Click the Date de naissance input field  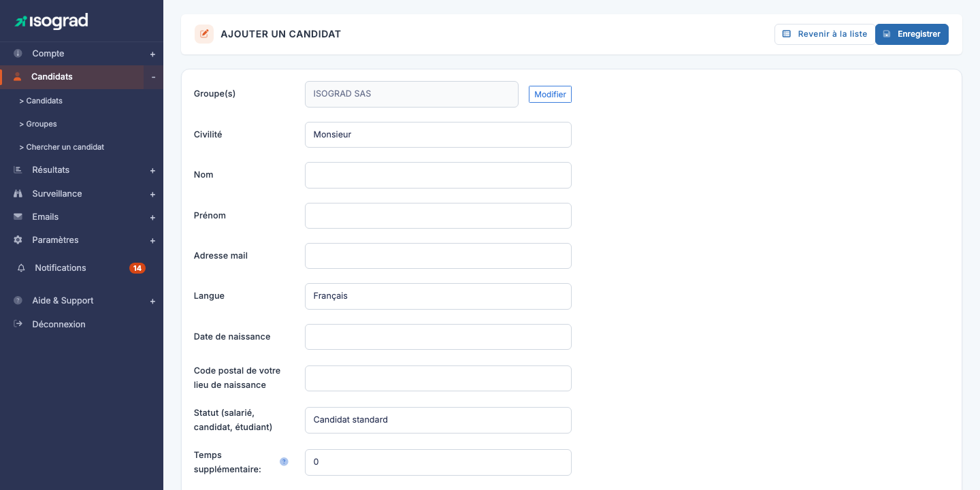438,337
